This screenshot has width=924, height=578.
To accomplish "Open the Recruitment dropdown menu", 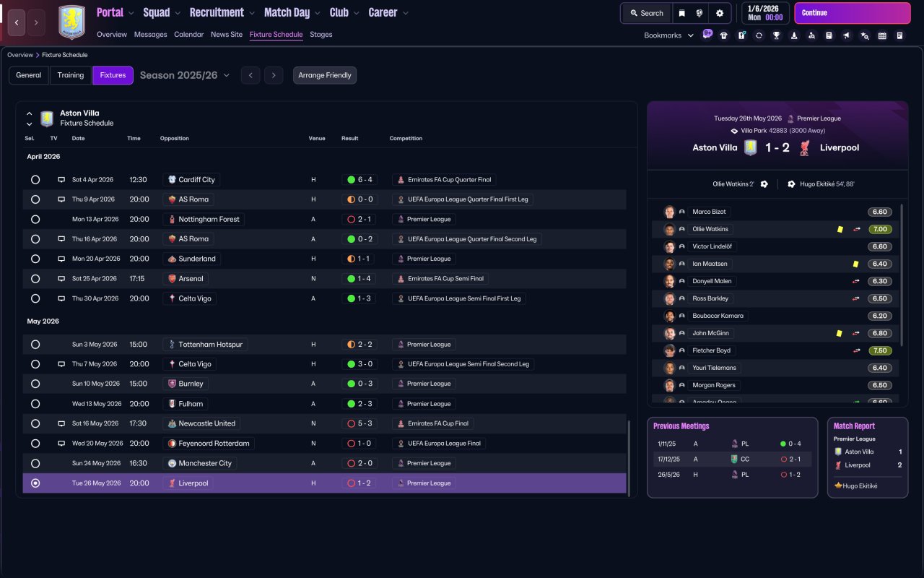I will (x=222, y=12).
